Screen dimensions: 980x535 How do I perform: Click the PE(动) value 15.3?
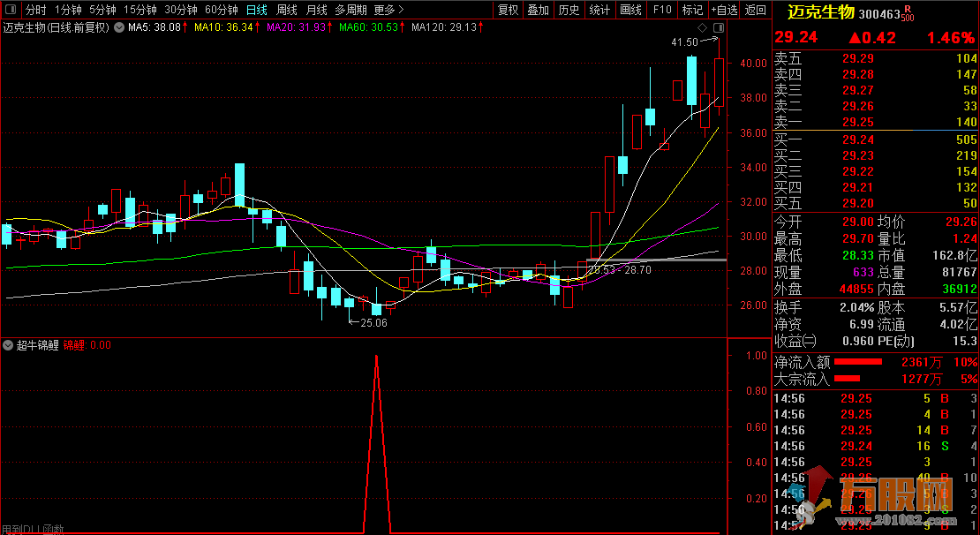click(965, 342)
